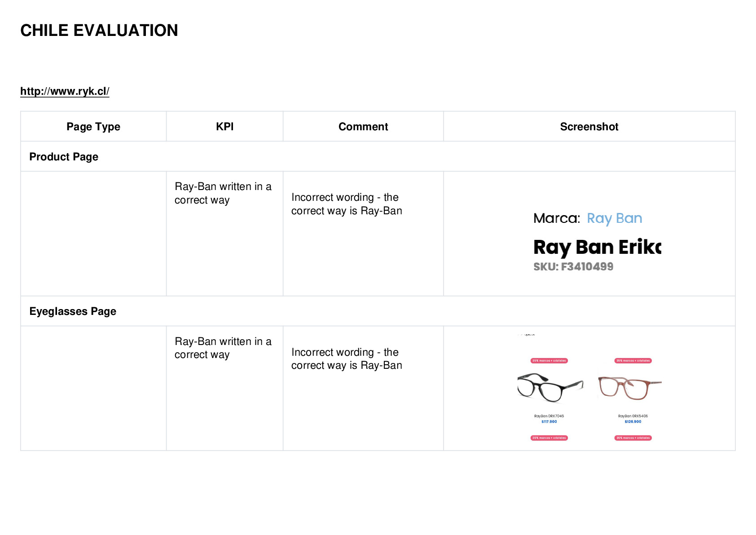The height and width of the screenshot is (535, 756).
Task: Select the brown RayBan 0RX5406 glasses image
Action: (630, 388)
